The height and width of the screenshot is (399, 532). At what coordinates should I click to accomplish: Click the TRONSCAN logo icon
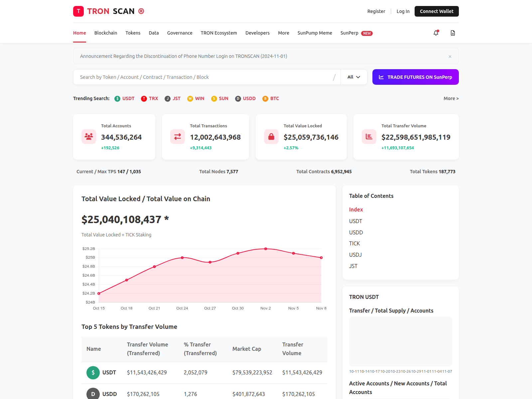click(x=78, y=11)
